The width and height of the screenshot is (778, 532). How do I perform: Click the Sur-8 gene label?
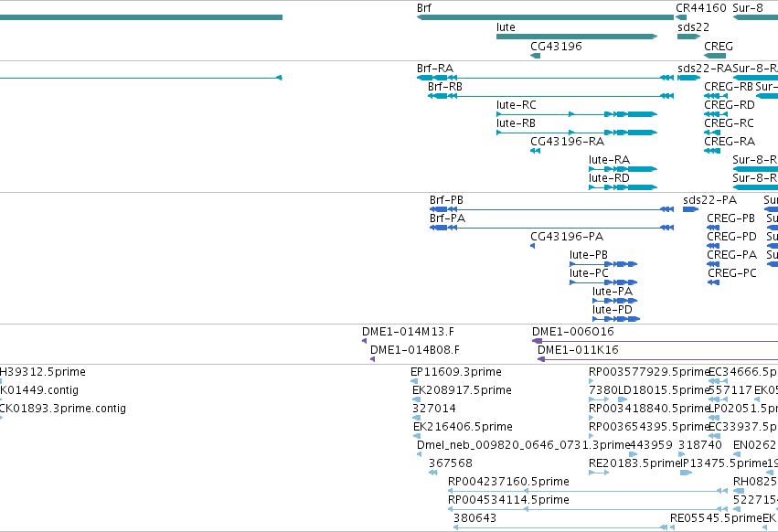pos(747,8)
